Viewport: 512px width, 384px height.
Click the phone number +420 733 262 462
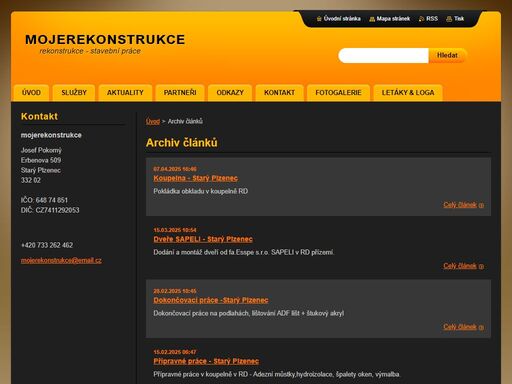[47, 245]
